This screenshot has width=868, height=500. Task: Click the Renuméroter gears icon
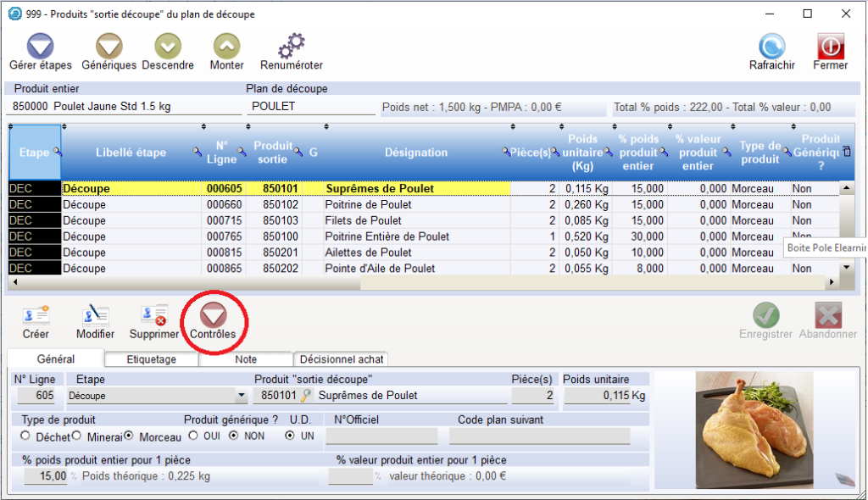(x=292, y=47)
